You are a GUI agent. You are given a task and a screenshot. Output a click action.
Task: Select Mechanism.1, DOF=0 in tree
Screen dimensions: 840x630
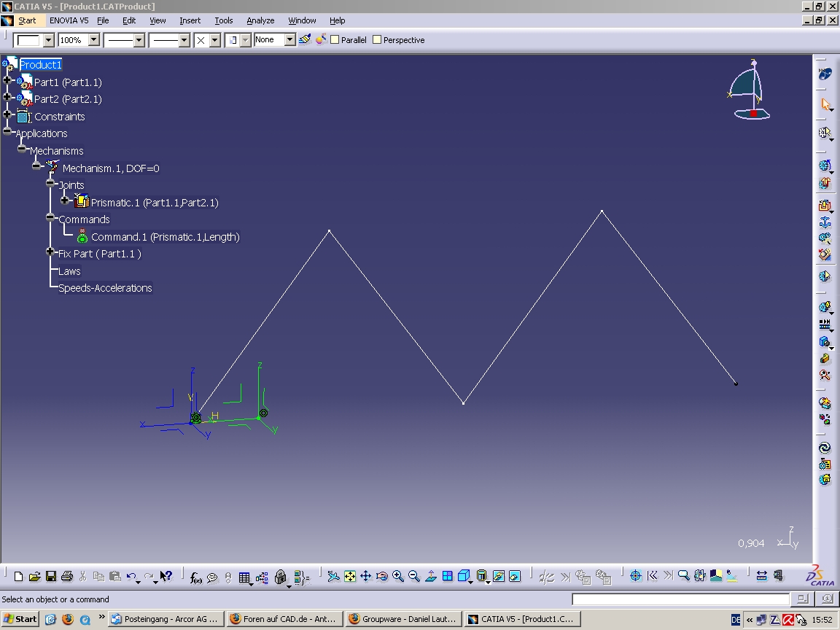click(x=111, y=168)
